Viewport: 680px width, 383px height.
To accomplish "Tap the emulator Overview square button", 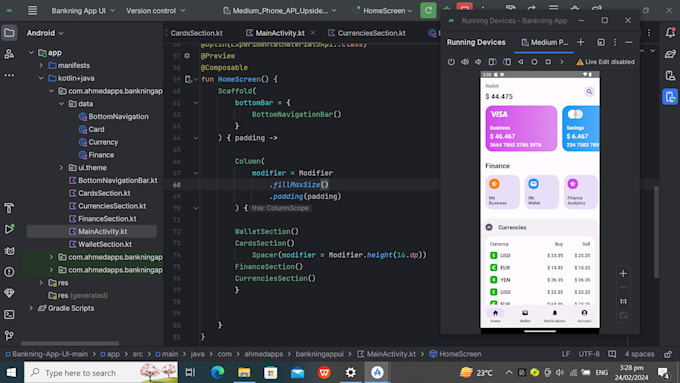I will pos(548,62).
